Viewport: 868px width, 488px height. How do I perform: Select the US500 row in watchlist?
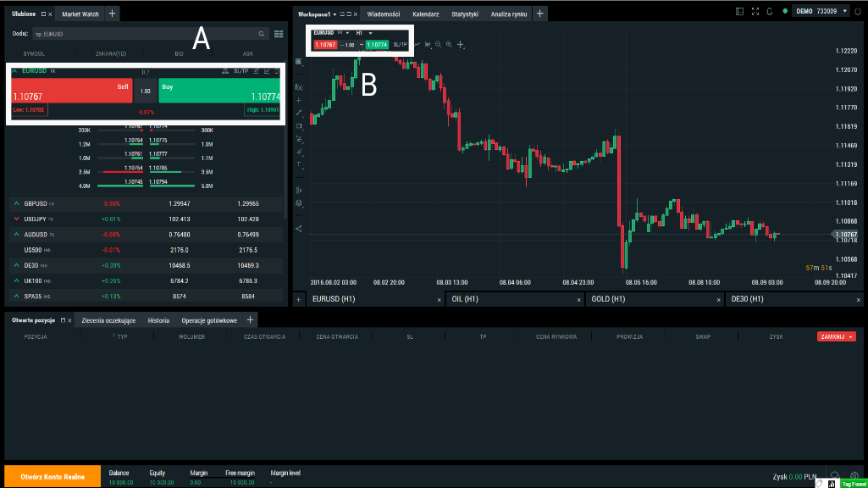[147, 250]
